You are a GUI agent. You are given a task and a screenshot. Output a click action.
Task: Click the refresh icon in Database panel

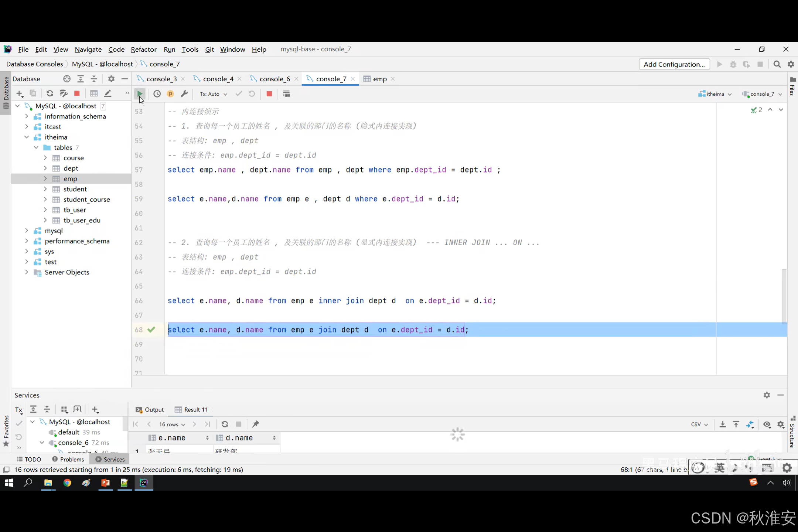(x=50, y=93)
